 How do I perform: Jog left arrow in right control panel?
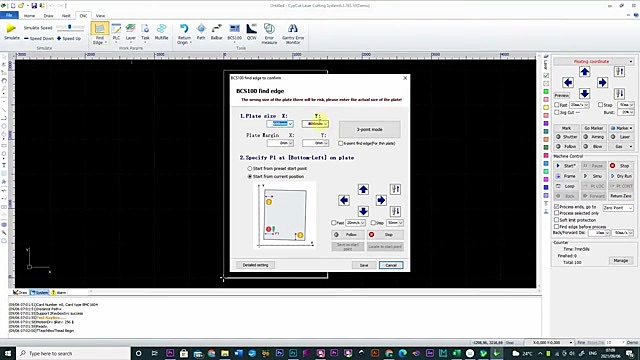568,83
